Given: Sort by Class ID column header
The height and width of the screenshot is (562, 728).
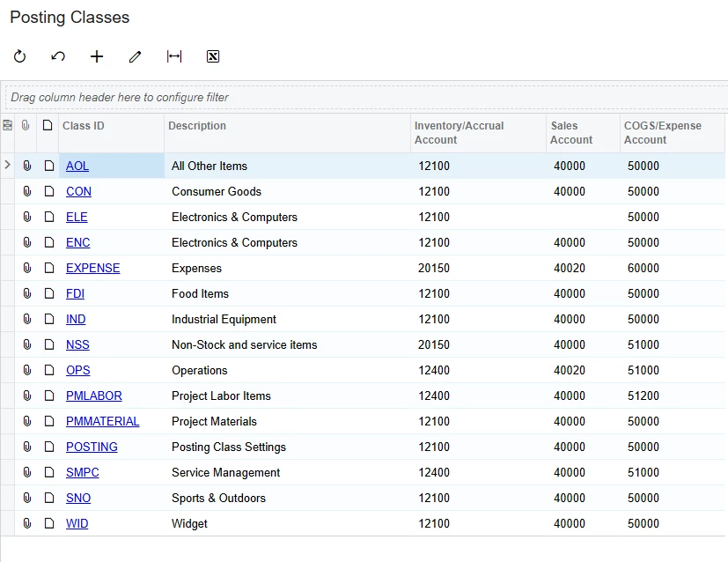Looking at the screenshot, I should pos(112,133).
